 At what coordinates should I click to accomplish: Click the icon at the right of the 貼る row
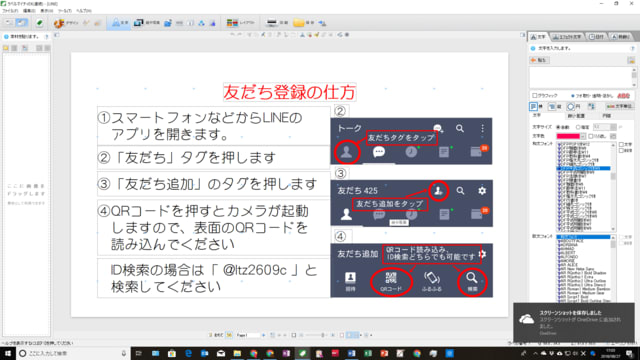(x=631, y=60)
